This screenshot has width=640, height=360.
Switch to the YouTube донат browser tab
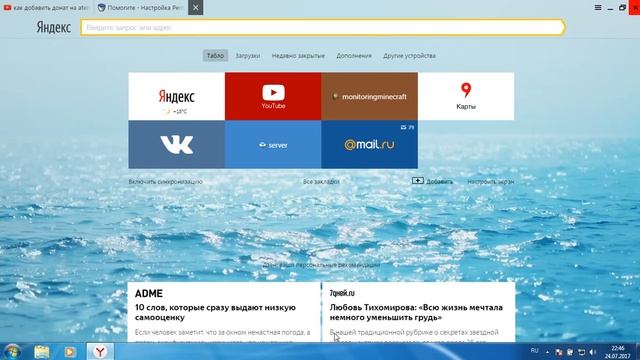point(47,7)
